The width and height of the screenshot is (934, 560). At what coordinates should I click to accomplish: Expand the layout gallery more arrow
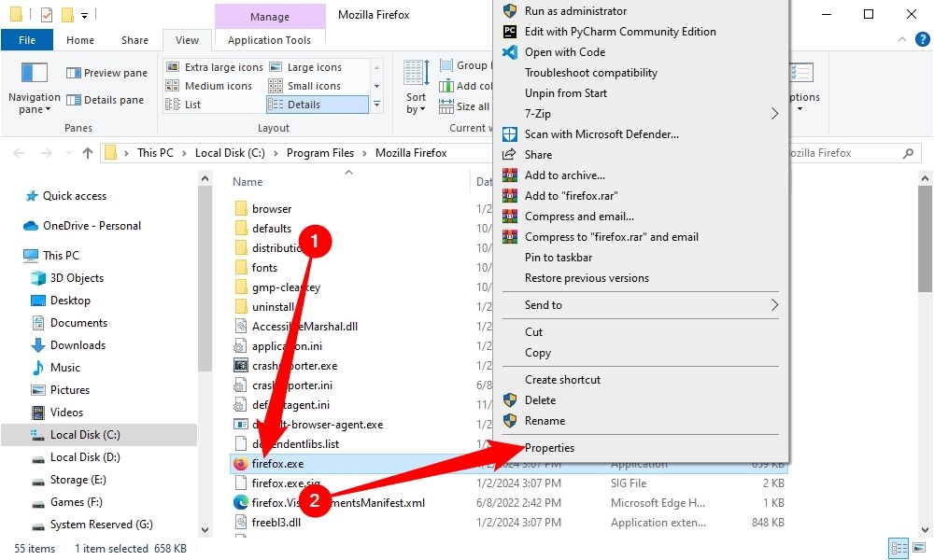point(376,105)
